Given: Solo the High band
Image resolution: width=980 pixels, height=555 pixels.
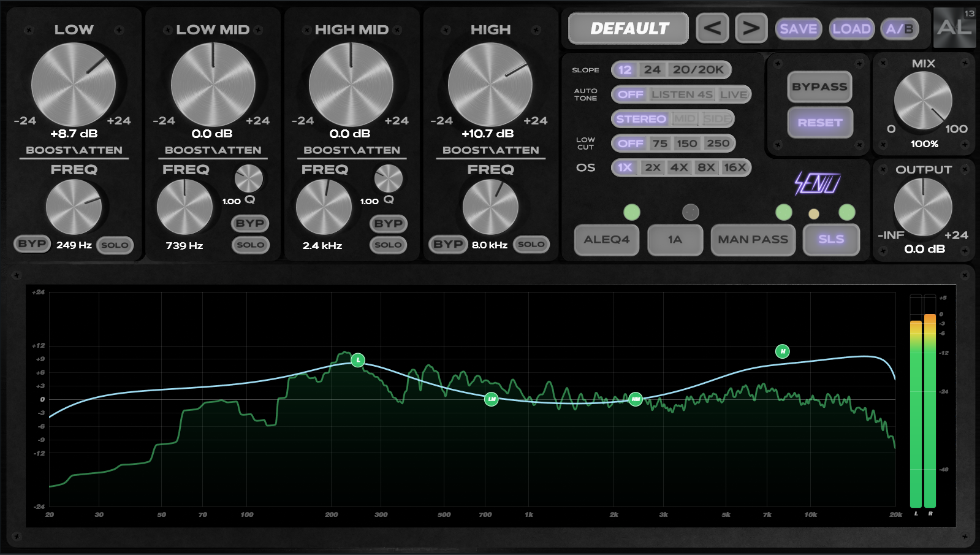Looking at the screenshot, I should (531, 244).
